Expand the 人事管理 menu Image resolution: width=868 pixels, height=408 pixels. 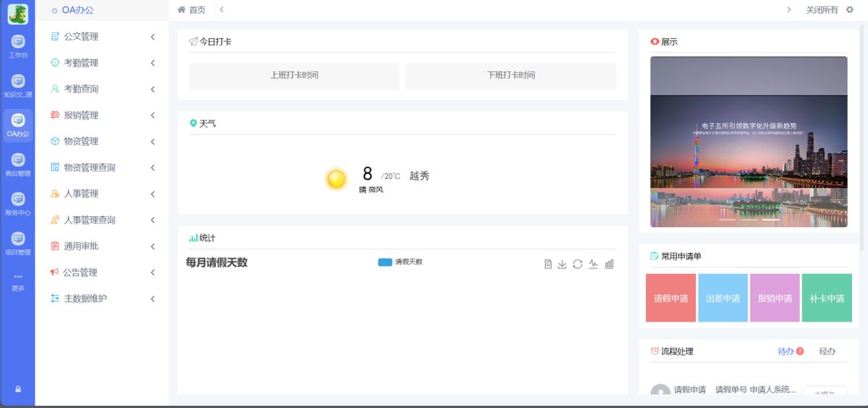103,194
